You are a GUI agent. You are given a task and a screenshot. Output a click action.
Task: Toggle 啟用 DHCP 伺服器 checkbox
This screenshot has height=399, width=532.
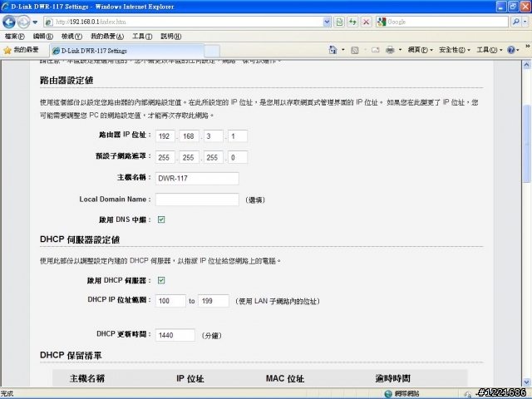[x=161, y=280]
